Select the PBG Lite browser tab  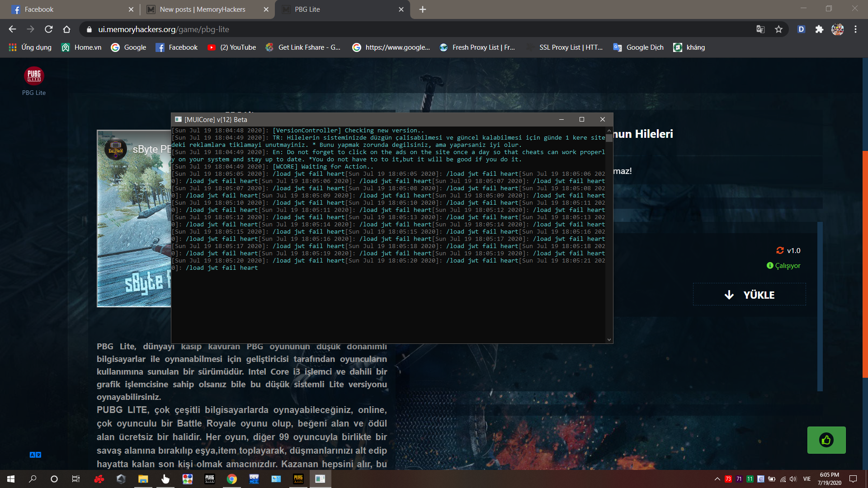[342, 9]
